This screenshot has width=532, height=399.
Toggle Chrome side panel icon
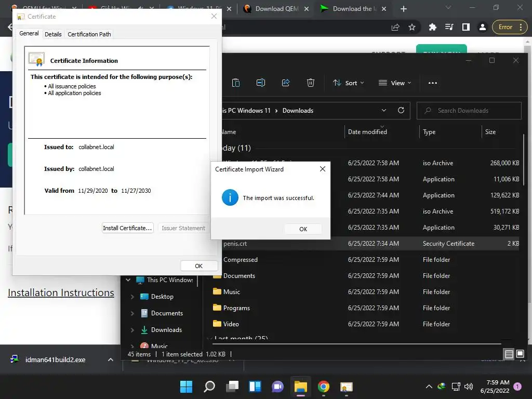(466, 27)
